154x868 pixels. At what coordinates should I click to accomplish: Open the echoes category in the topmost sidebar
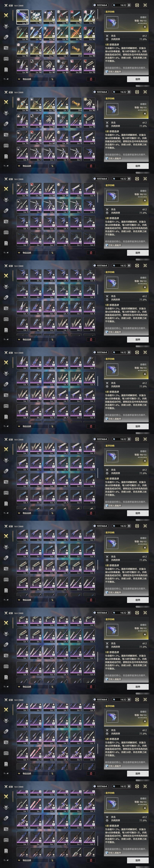[x=6, y=26]
